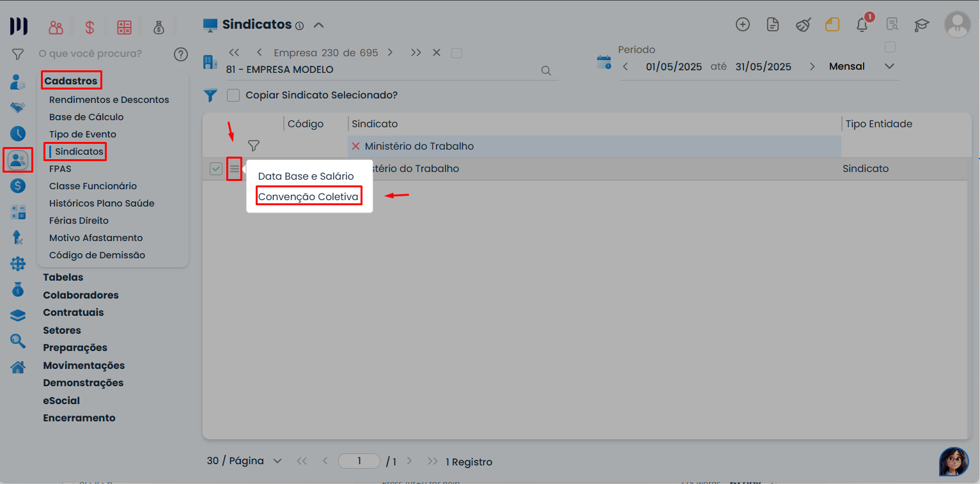
Task: Remove the Ministério do Trabalho filter
Action: 356,146
